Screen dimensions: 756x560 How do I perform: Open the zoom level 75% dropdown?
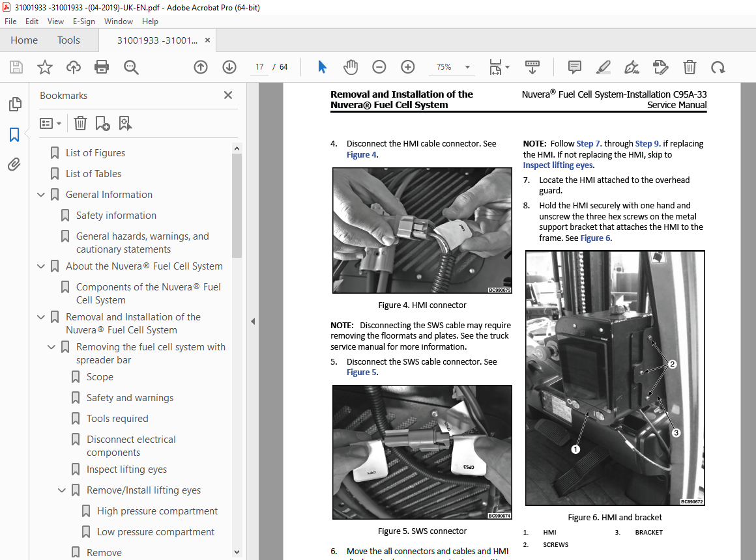[x=467, y=67]
